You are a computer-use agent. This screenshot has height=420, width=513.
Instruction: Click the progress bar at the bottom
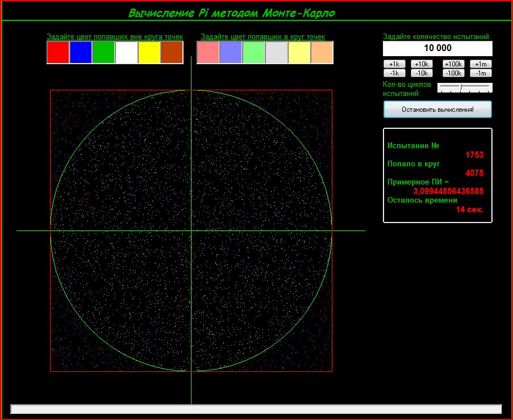256,409
